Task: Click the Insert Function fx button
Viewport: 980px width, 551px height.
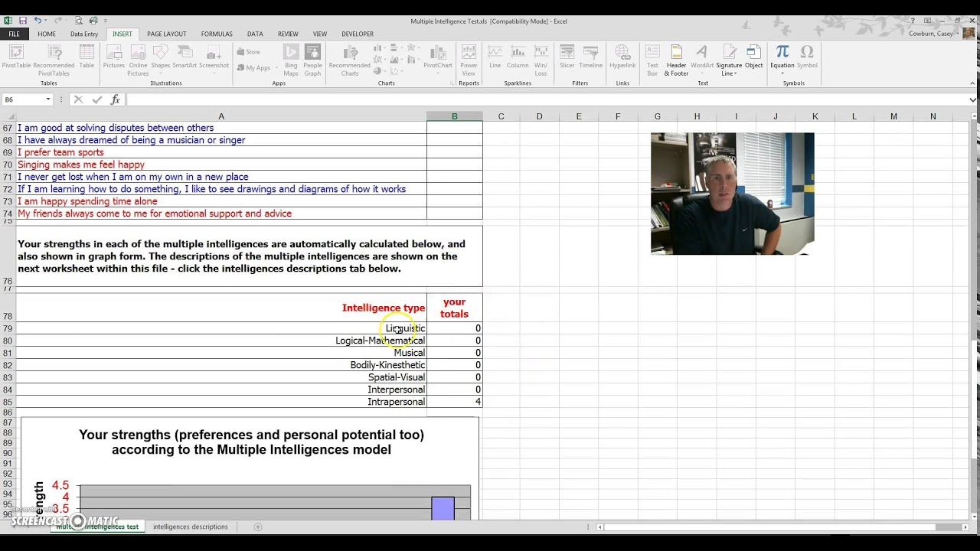Action: (x=115, y=99)
